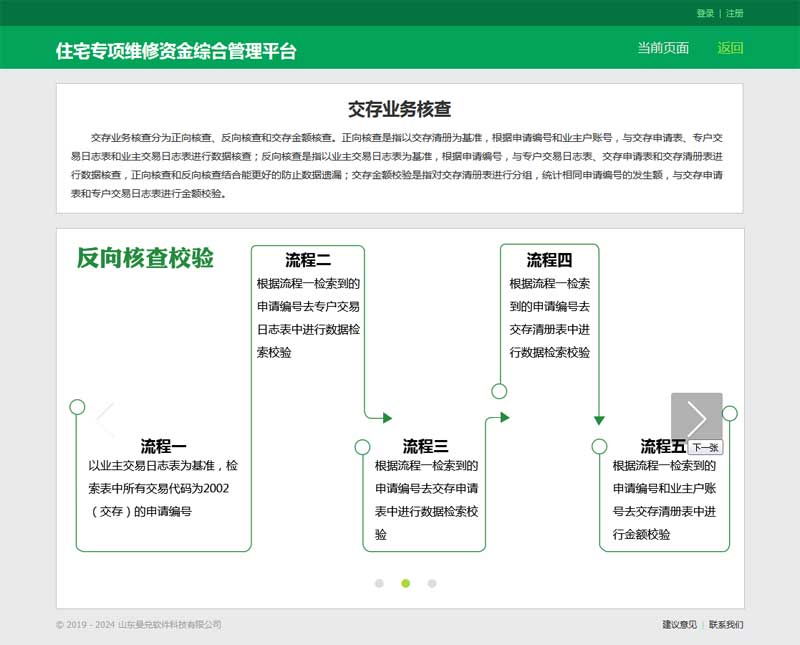The image size is (800, 645).
Task: Click the 建议意见 footer link
Action: [x=679, y=625]
